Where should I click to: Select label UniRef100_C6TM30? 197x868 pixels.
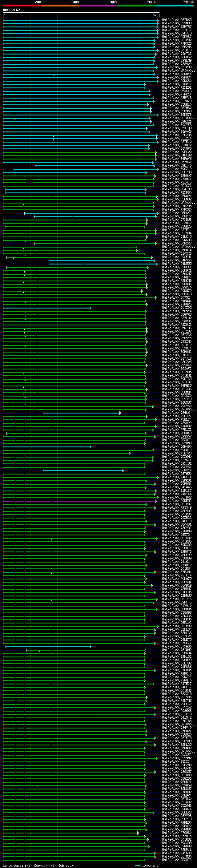point(177,857)
